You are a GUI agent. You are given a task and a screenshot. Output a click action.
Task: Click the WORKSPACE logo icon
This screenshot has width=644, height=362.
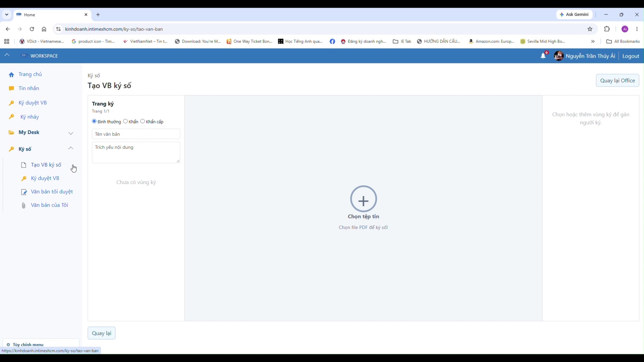click(x=24, y=56)
